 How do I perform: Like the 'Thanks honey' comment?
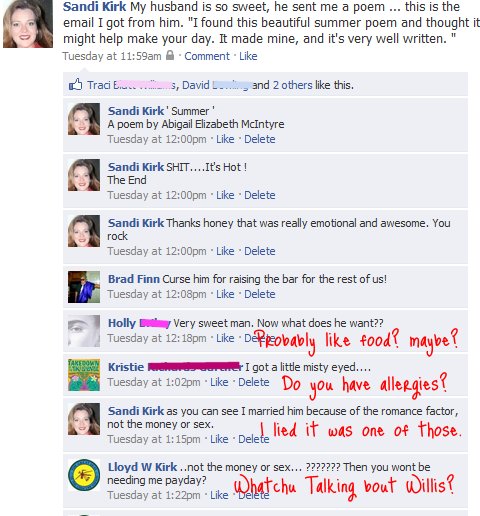click(x=225, y=251)
